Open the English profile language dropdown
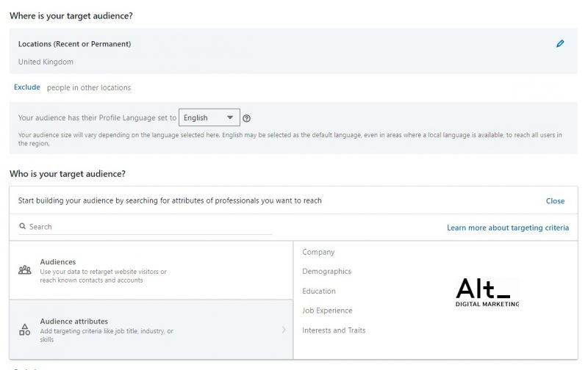The height and width of the screenshot is (370, 588). [209, 117]
